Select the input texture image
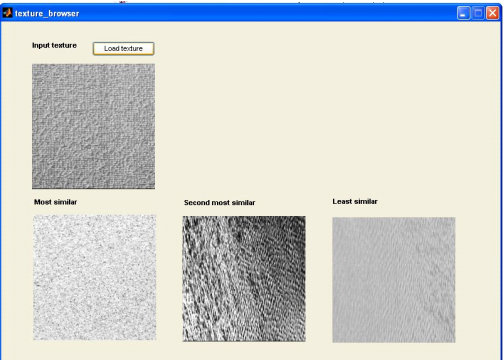Screen dimensions: 504x360 coord(94,126)
